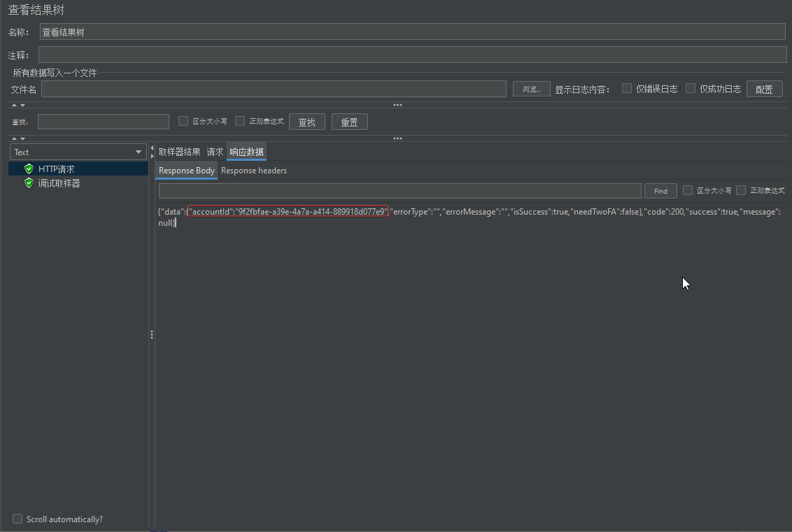792x532 pixels.
Task: Enable 正则表达式 beside the 查找 button
Action: [x=240, y=121]
